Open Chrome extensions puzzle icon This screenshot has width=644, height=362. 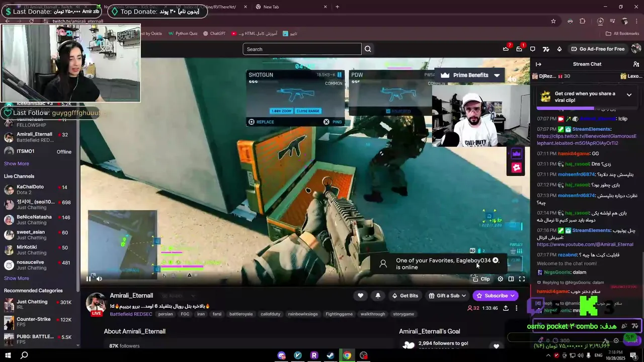pyautogui.click(x=583, y=21)
